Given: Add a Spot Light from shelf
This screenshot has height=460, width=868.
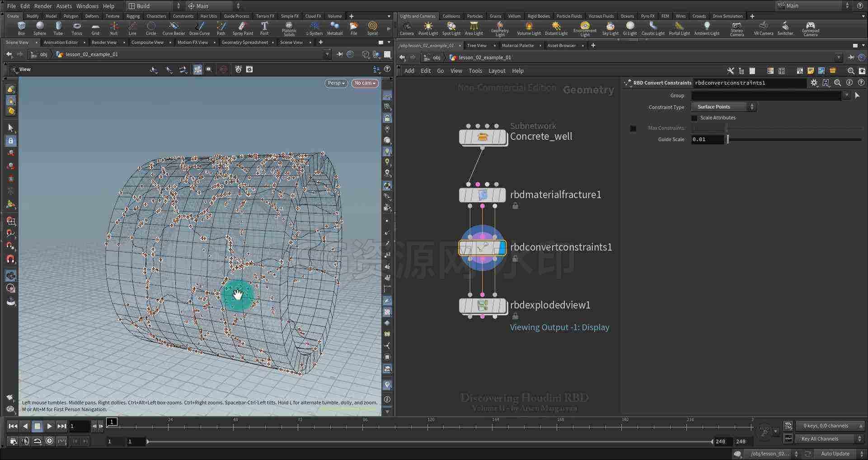Looking at the screenshot, I should click(451, 28).
